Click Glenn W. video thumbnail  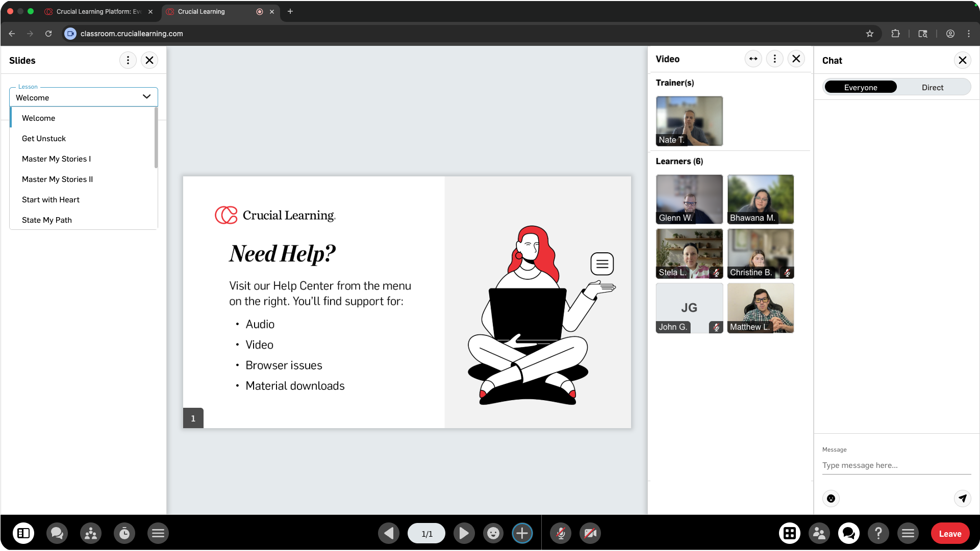click(x=689, y=199)
